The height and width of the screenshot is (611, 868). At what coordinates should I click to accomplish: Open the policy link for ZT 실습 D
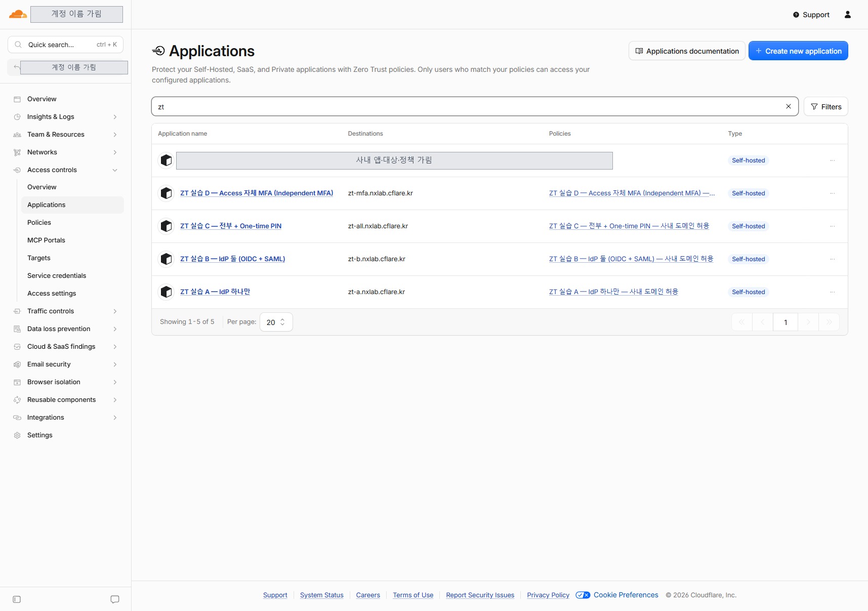point(632,193)
